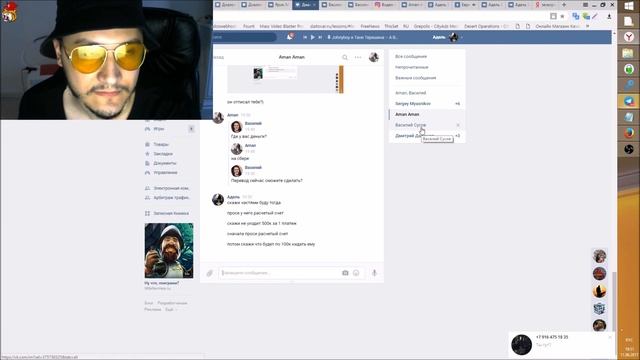Open a new browser tab with plus
This screenshot has height=360, width=640.
tap(564, 5)
